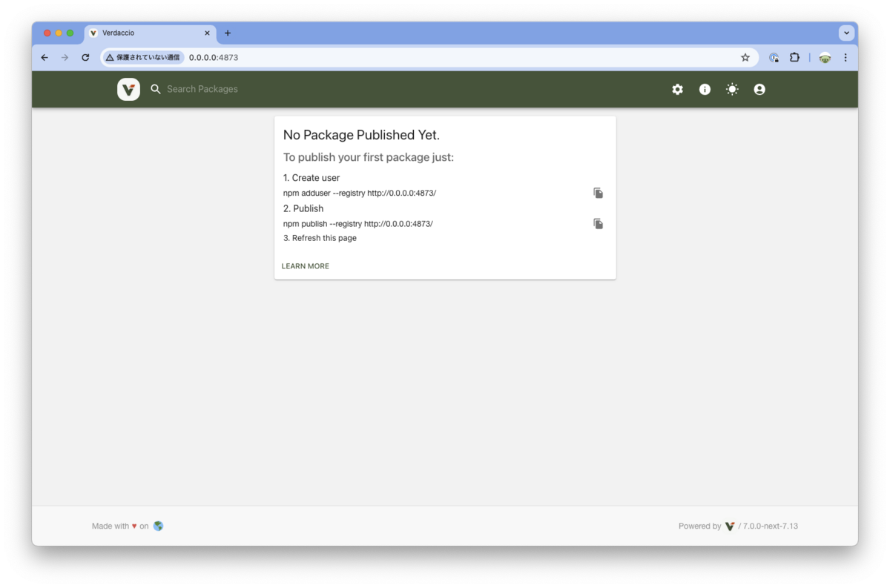The width and height of the screenshot is (890, 588).
Task: Click the 'No Package Published Yet.' heading
Action: pyautogui.click(x=361, y=135)
